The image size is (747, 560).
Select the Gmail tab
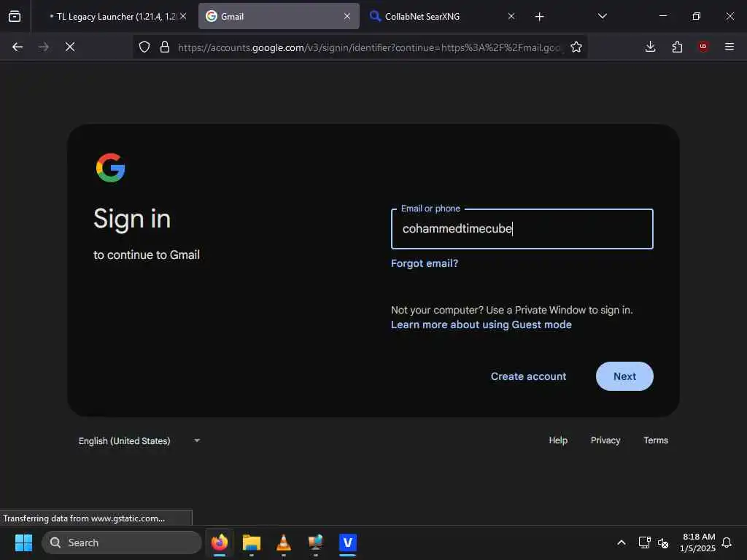[279, 17]
